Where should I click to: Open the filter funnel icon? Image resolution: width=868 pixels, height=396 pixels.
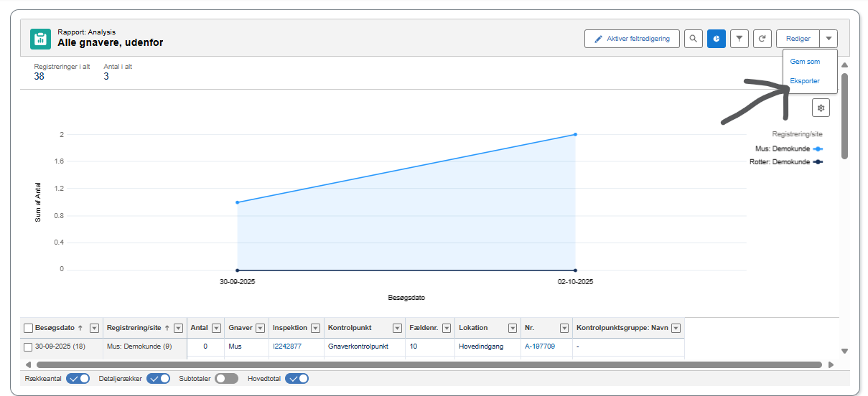click(x=739, y=39)
